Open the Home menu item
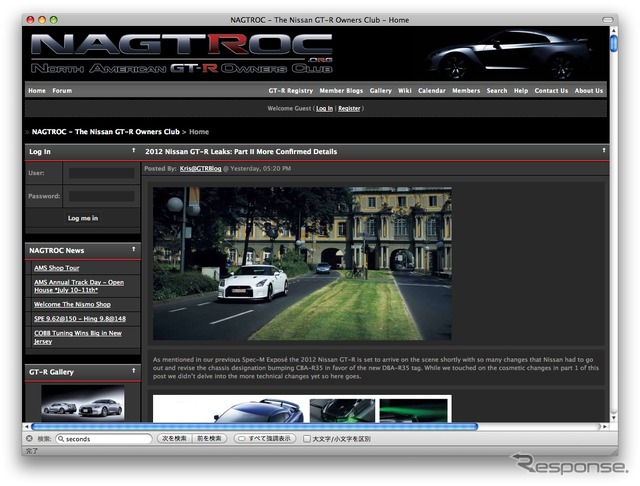This screenshot has width=640, height=486. tap(37, 91)
